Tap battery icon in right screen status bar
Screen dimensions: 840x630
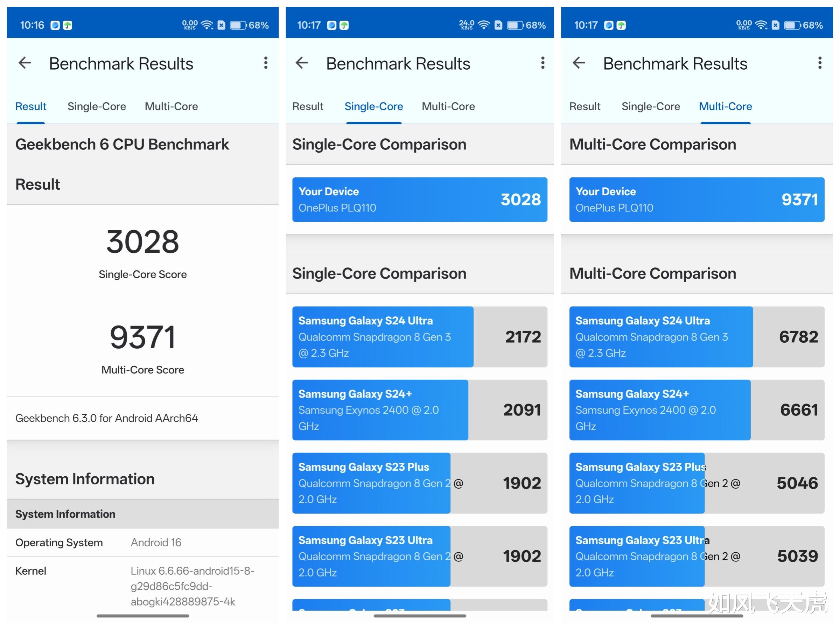pos(792,26)
